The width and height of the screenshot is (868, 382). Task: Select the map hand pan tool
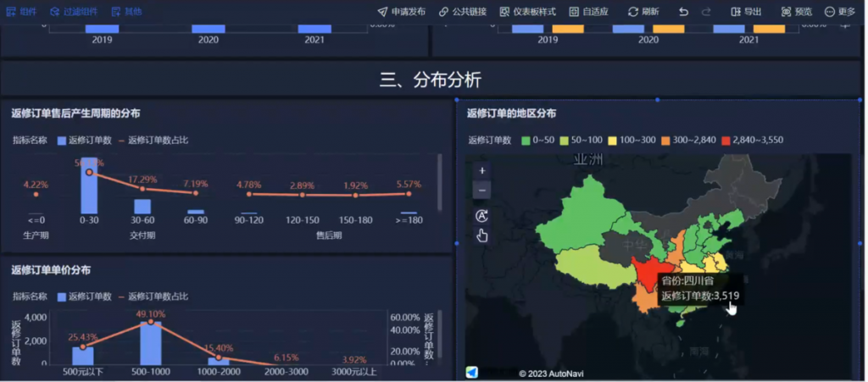coord(481,235)
